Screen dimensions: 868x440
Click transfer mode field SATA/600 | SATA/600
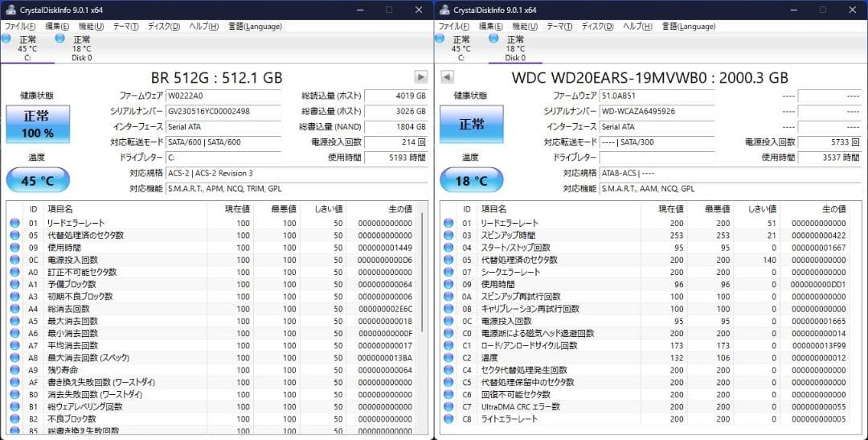(x=223, y=142)
